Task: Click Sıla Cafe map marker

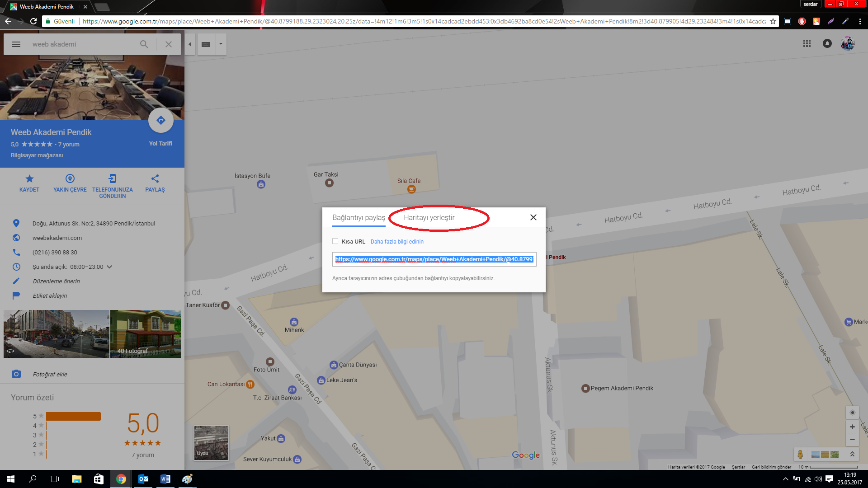Action: [x=411, y=189]
